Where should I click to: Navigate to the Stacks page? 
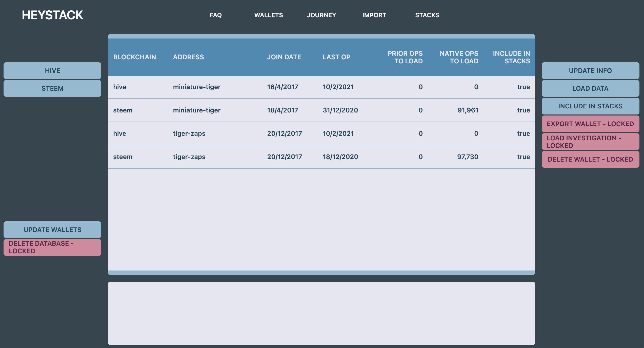tap(427, 15)
